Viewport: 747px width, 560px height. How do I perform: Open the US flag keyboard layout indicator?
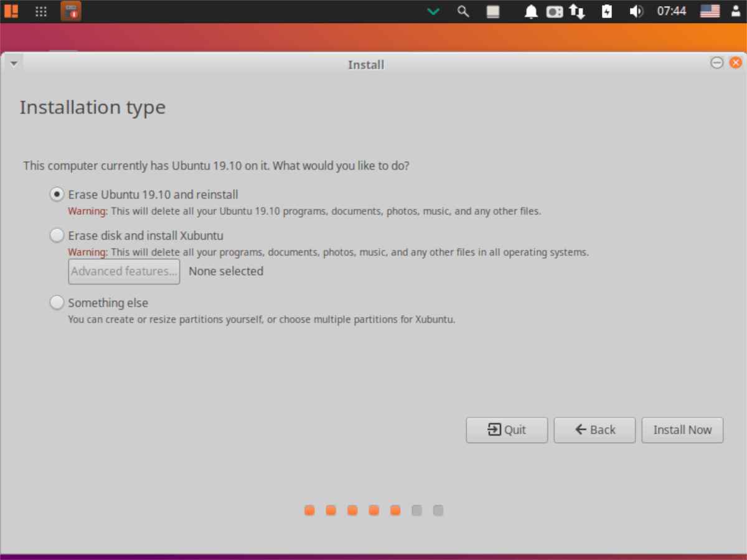pos(710,11)
